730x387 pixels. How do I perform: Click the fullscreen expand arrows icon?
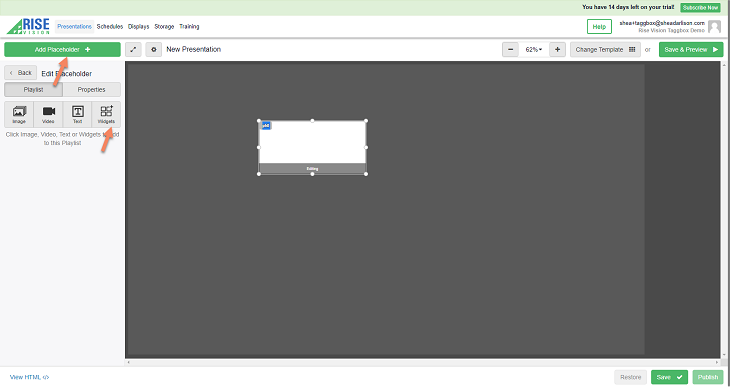[x=133, y=49]
